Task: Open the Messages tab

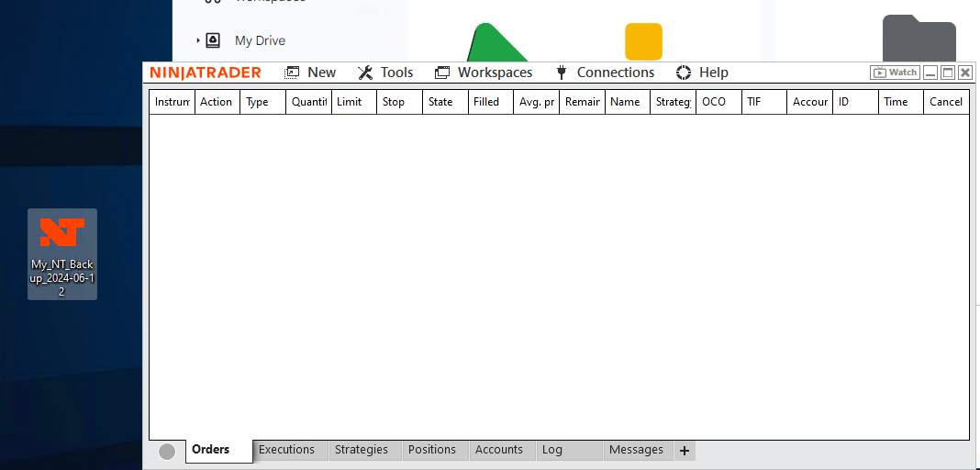Action: coord(636,450)
